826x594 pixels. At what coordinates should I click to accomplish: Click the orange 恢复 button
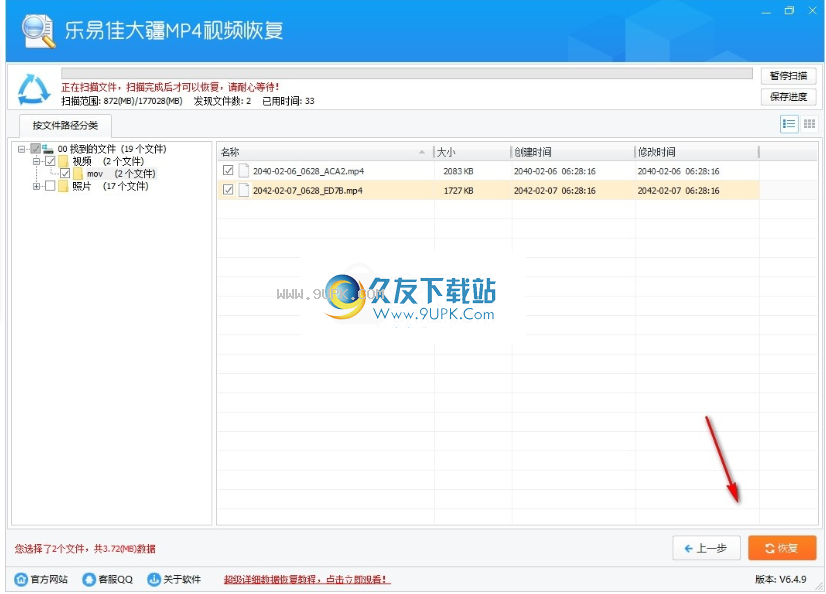pos(782,549)
